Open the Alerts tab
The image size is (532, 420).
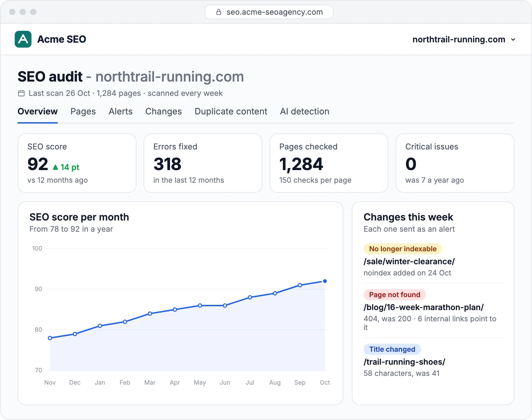point(121,111)
